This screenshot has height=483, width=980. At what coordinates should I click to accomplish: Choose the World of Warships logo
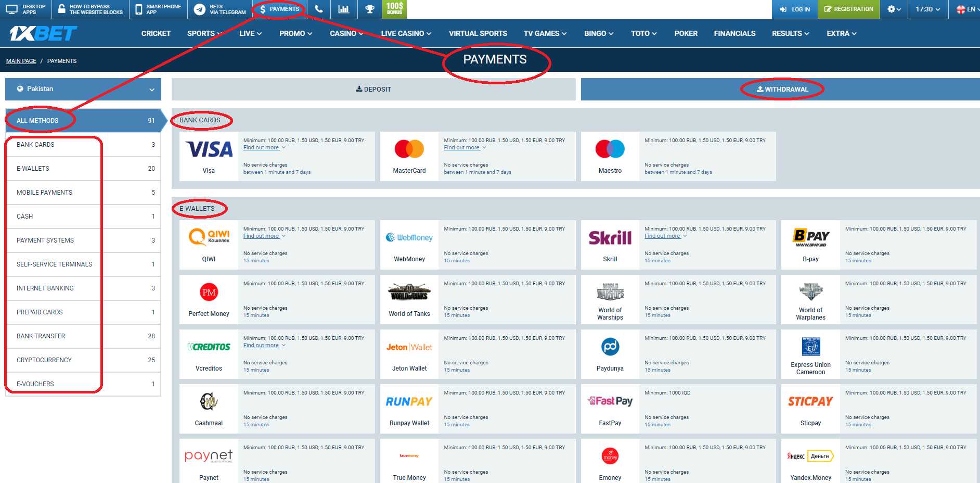click(610, 291)
